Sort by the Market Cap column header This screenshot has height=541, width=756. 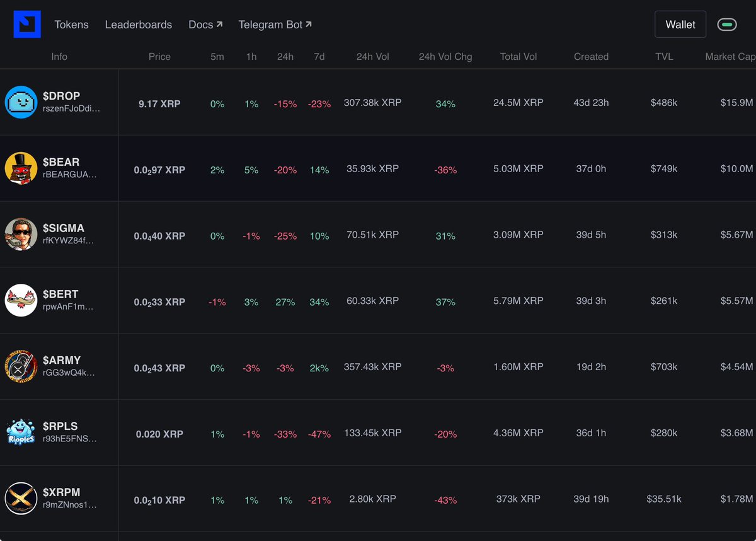730,57
